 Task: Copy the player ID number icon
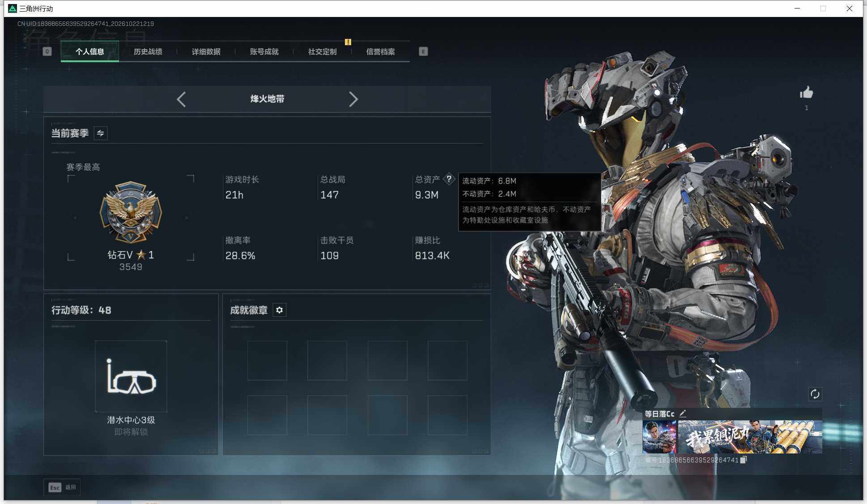point(743,460)
